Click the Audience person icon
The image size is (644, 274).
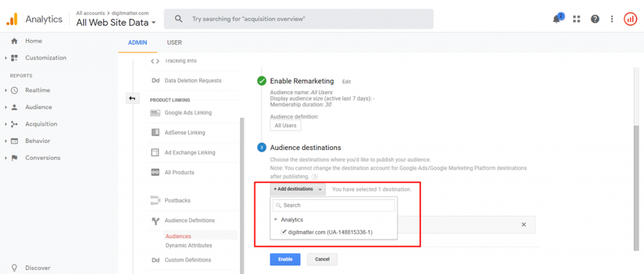click(x=14, y=107)
